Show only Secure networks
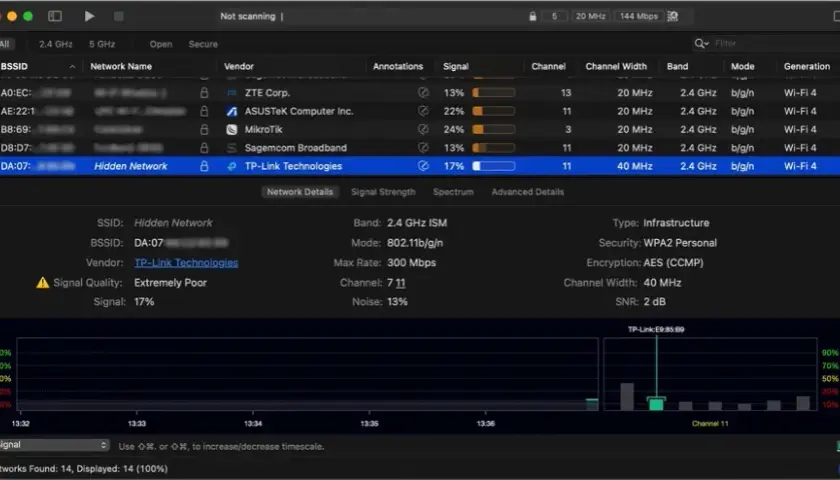The height and width of the screenshot is (480, 840). tap(203, 44)
